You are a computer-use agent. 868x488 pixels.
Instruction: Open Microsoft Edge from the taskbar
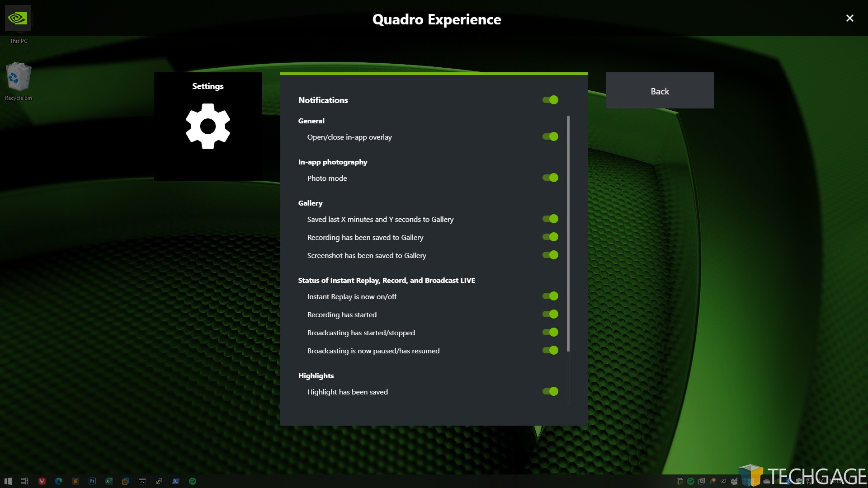click(59, 481)
